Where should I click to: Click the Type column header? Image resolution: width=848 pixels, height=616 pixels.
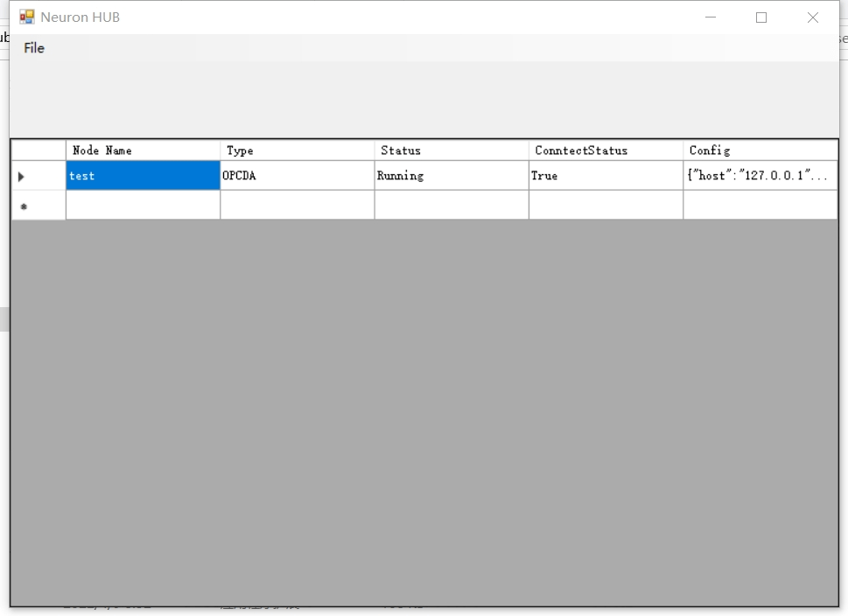point(297,150)
